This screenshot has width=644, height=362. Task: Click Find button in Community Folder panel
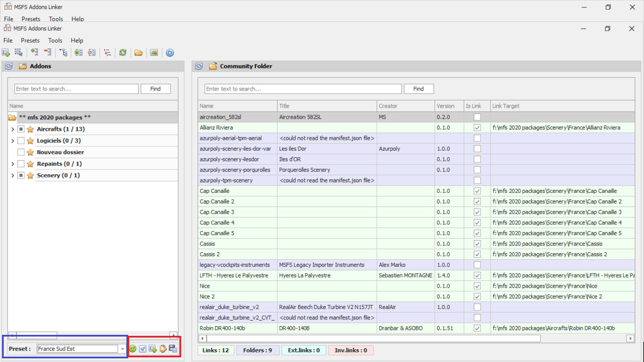pos(418,89)
